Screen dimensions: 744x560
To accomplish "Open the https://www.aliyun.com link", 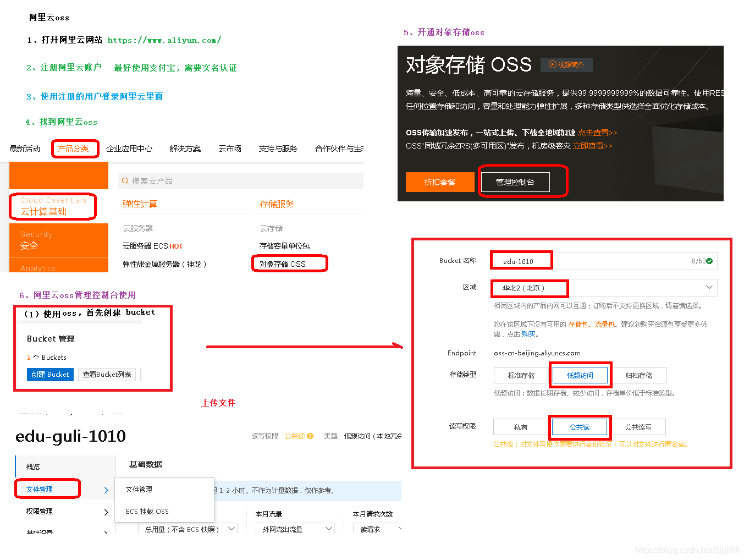I will tap(163, 40).
